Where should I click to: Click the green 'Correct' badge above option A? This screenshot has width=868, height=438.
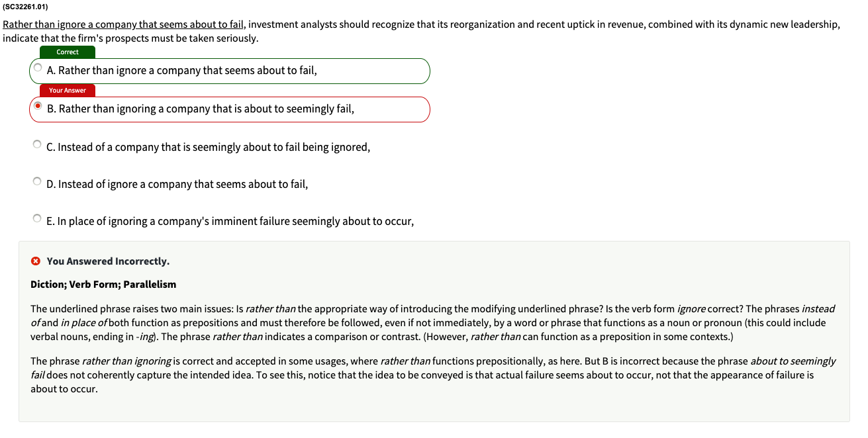pyautogui.click(x=67, y=52)
